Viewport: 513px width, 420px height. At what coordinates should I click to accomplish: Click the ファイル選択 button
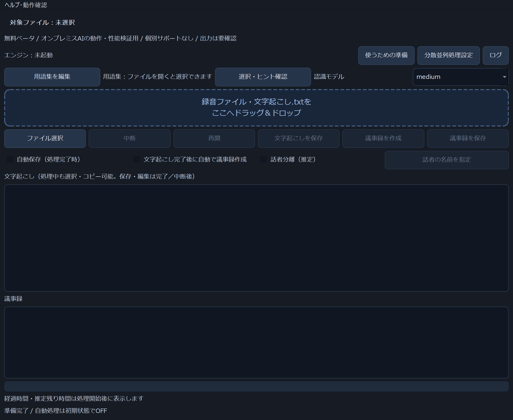(x=45, y=138)
